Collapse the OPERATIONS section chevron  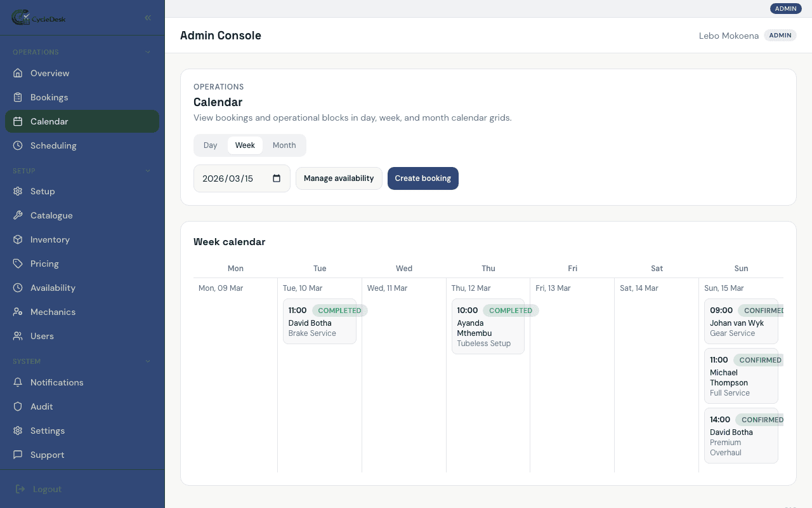[x=147, y=51]
